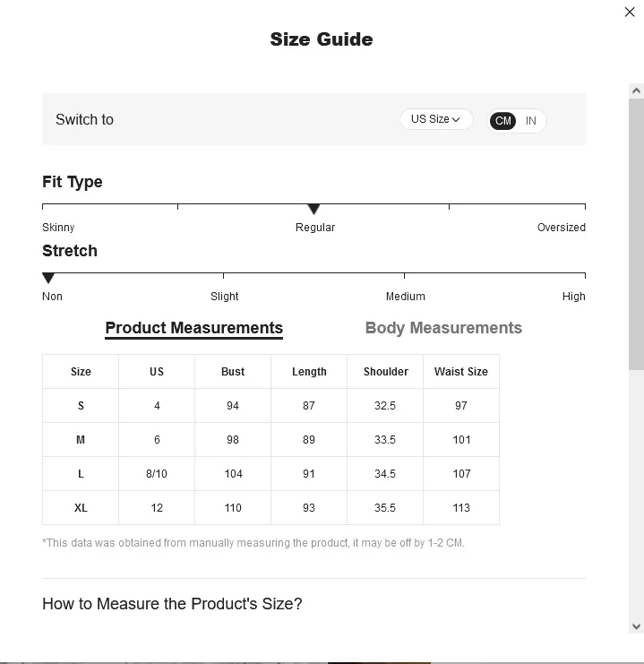644x664 pixels.
Task: Click the Waist Size column header
Action: coord(461,371)
